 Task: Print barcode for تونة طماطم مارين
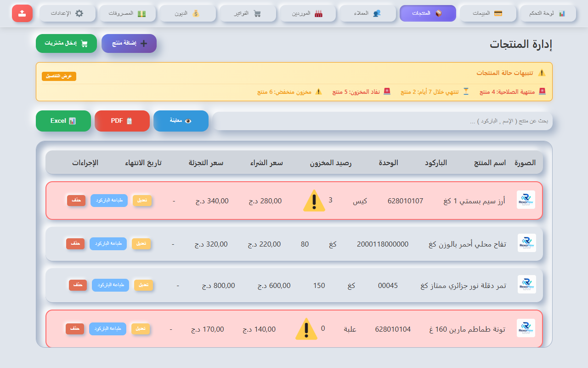107,329
